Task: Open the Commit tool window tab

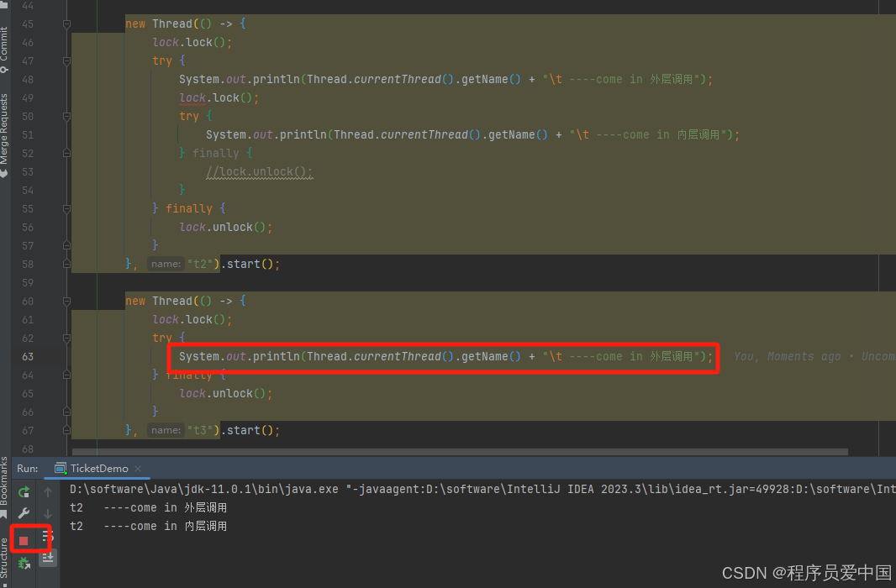Action: coord(4,49)
